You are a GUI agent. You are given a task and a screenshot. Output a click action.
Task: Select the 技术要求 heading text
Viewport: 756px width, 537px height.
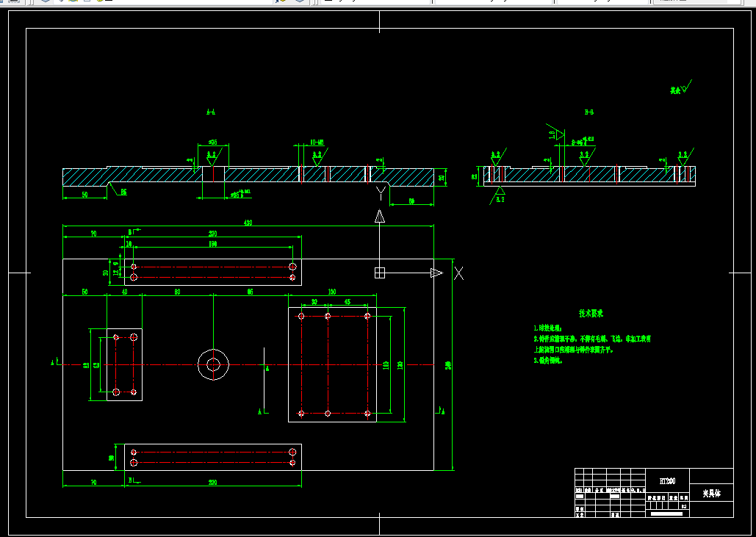point(591,314)
